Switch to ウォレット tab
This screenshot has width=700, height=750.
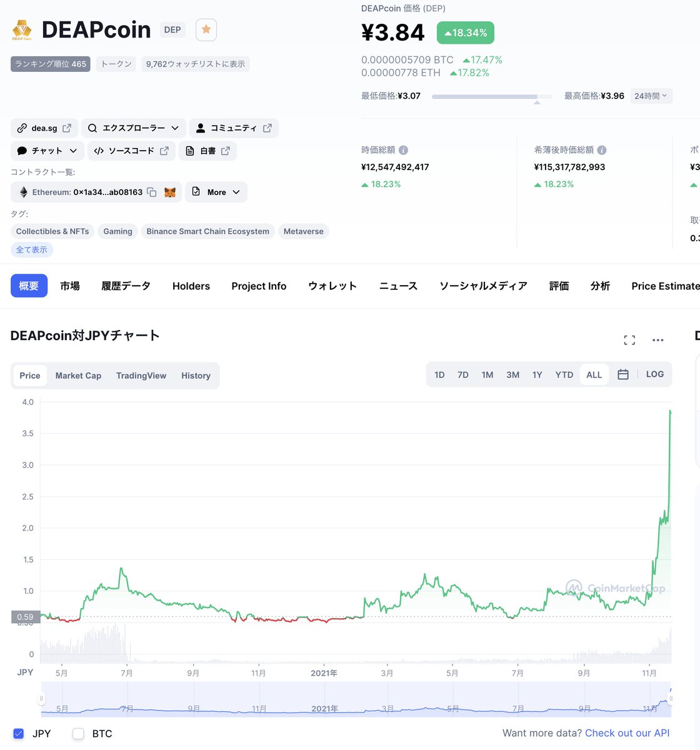[x=332, y=286]
